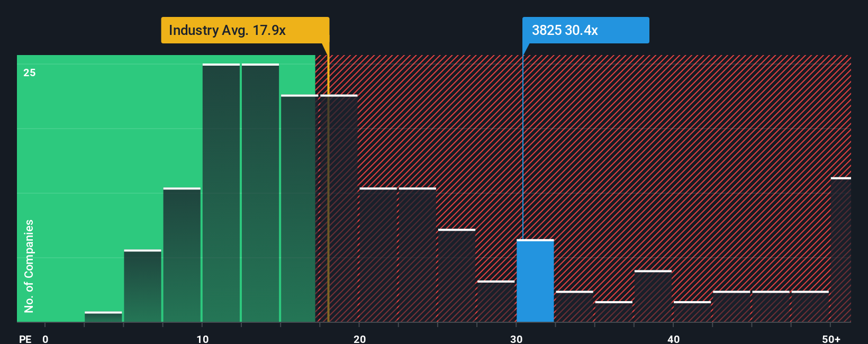The width and height of the screenshot is (868, 344).
Task: Click the bar at PE 37.5
Action: [653, 296]
